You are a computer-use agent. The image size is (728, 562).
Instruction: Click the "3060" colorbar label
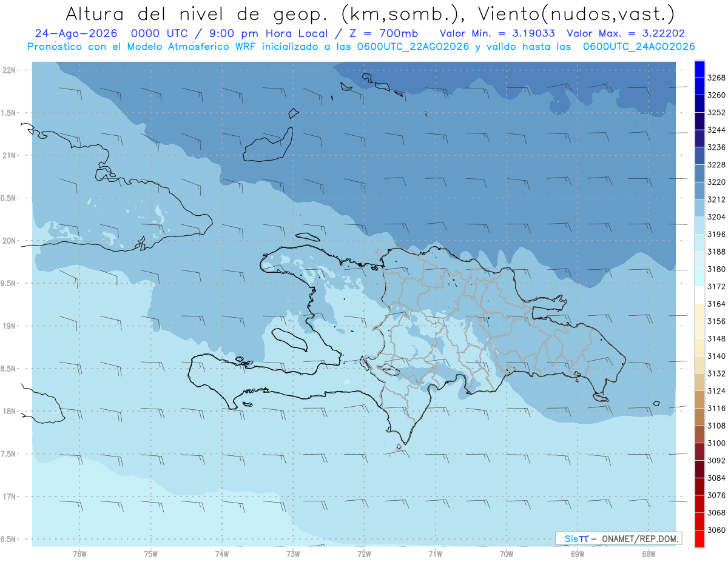(716, 530)
